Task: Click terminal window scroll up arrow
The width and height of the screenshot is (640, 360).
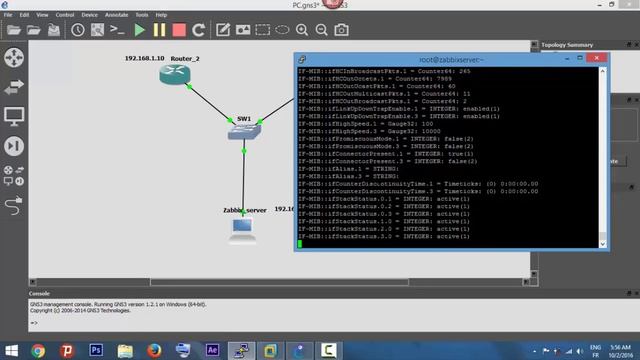Action: coord(603,71)
